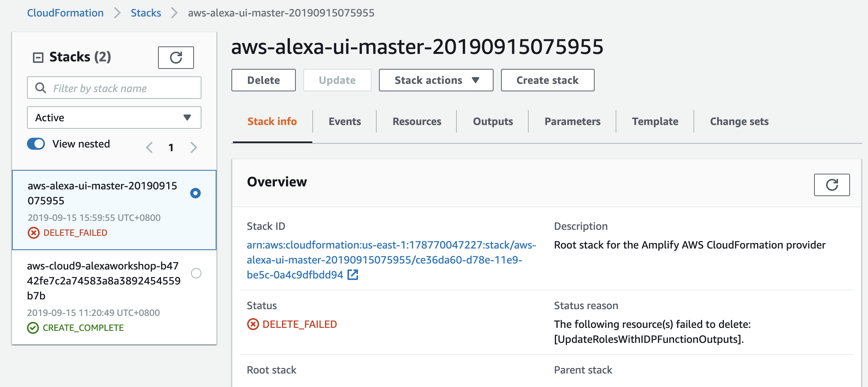Click the DELETE_FAILED icon in stack list
The image size is (868, 387).
(x=34, y=233)
